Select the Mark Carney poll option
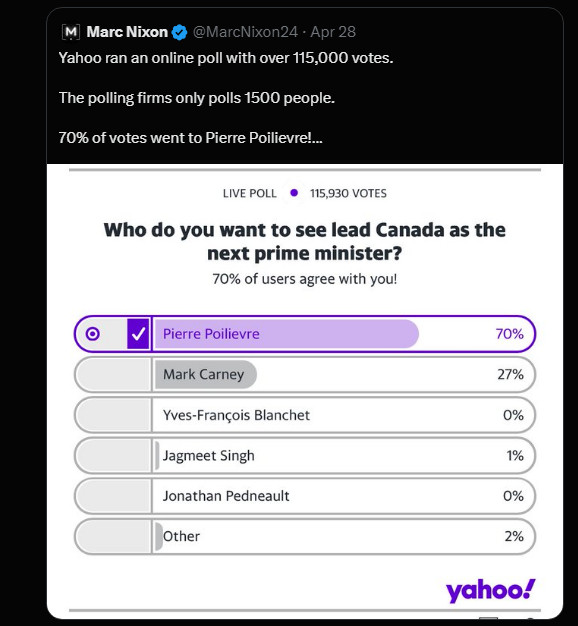Viewport: 578px width, 626px height. pyautogui.click(x=305, y=374)
